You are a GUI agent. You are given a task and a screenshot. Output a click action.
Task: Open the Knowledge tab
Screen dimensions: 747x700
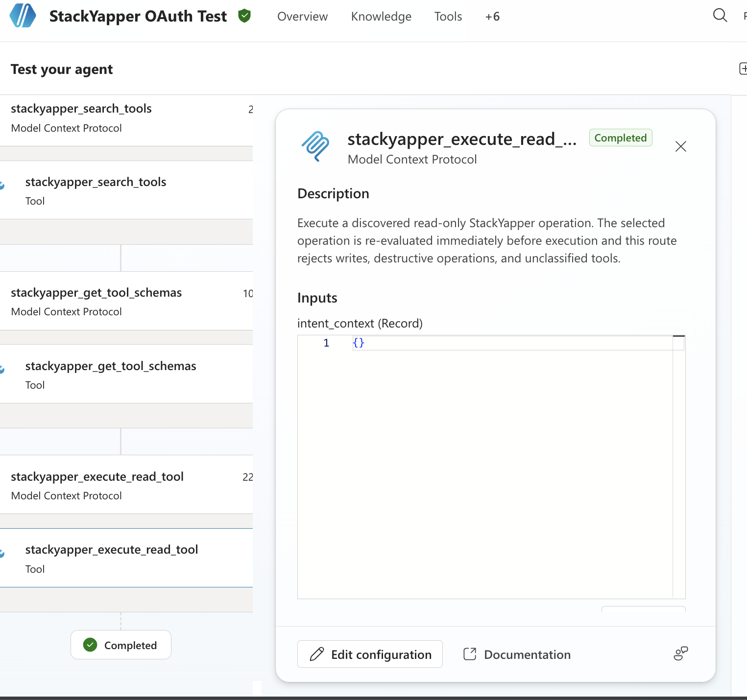pos(381,16)
